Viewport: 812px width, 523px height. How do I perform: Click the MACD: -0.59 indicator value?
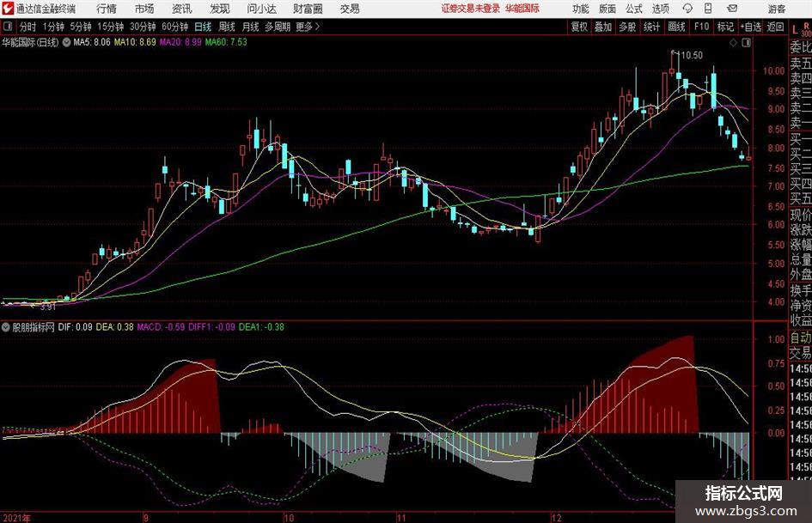(161, 327)
